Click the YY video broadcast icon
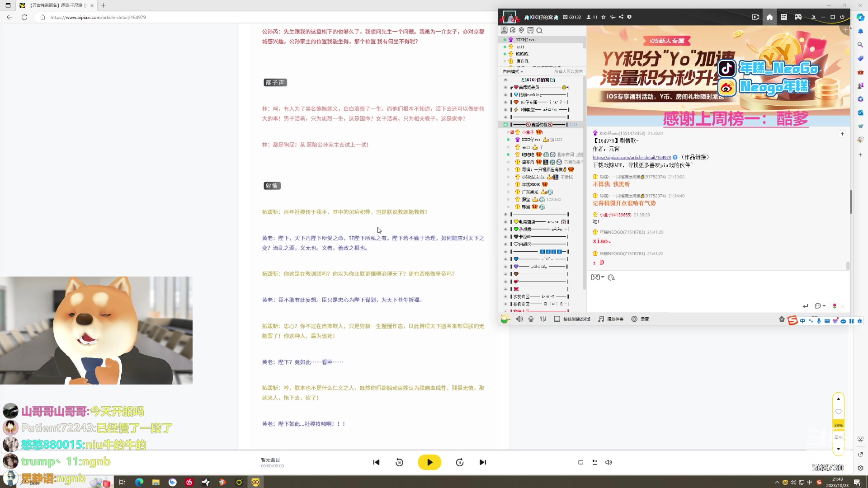This screenshot has height=488, width=868. 755,17
